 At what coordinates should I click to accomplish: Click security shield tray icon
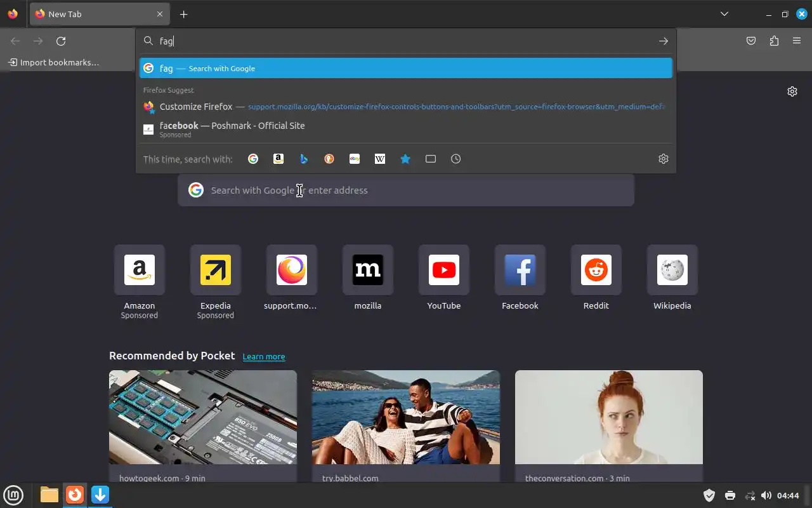tap(709, 495)
